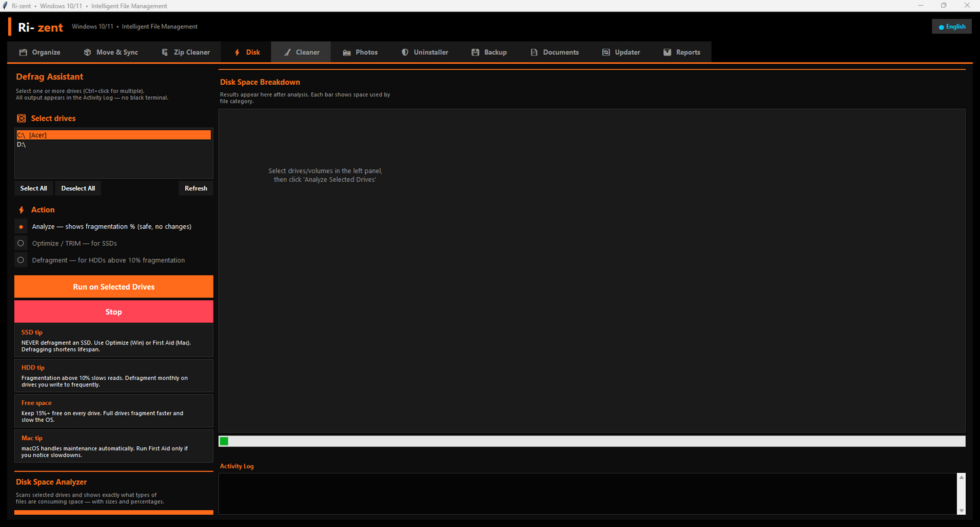
Task: Click the analysis progress bar
Action: (x=592, y=442)
